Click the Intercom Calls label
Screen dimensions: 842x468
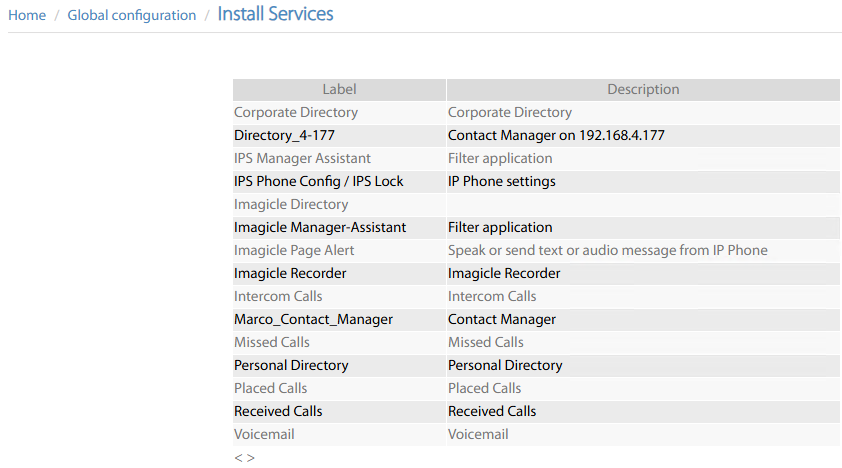278,296
